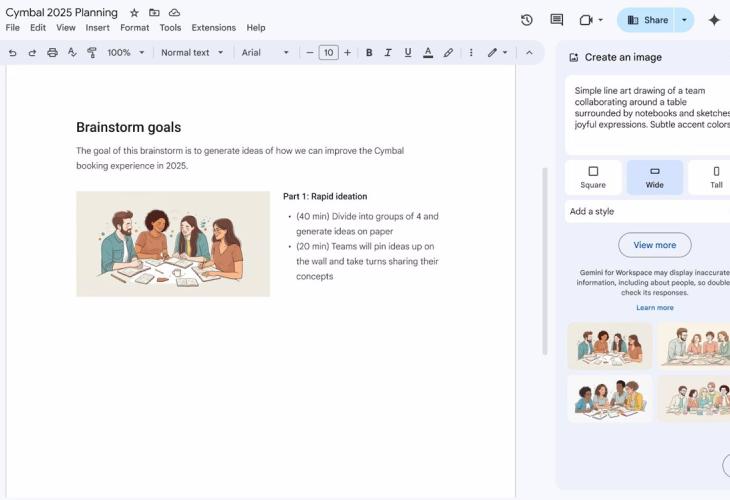Viewport: 730px width, 500px height.
Task: Toggle bold formatting
Action: (369, 53)
